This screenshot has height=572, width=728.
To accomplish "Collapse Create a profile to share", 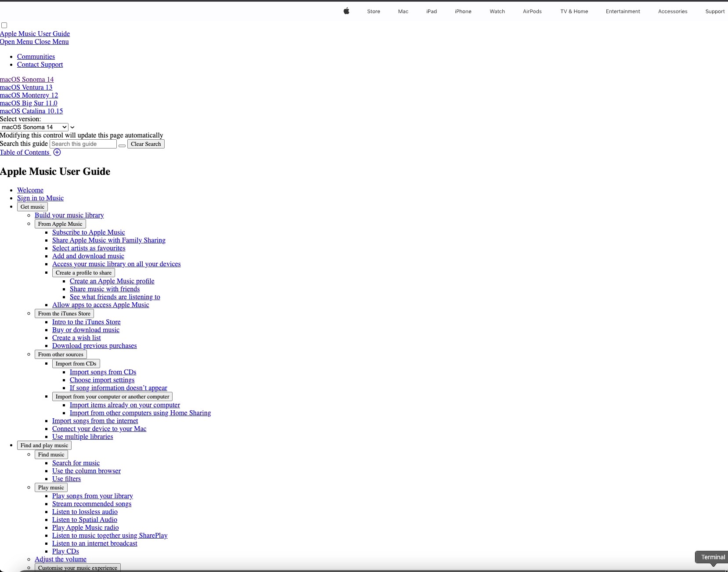I will (x=83, y=273).
